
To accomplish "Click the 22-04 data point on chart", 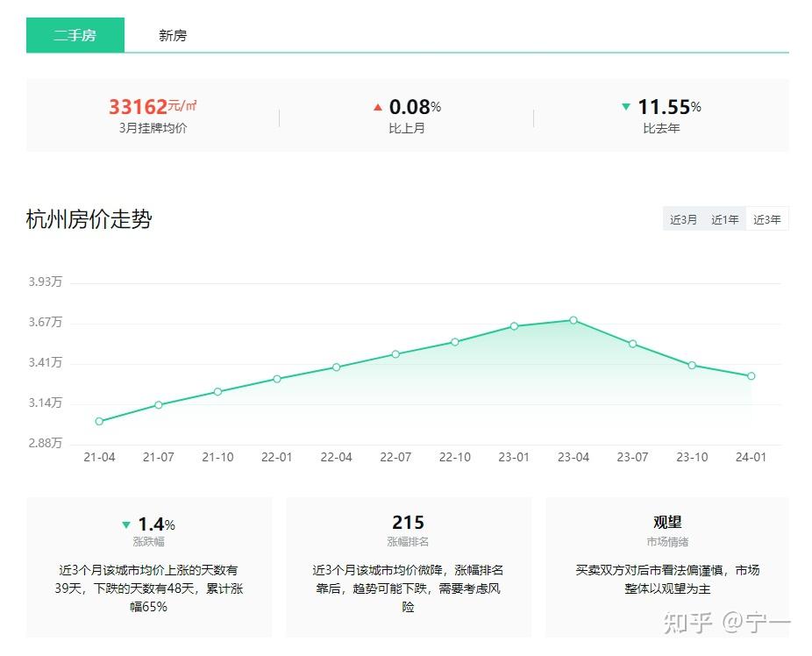I will click(336, 367).
